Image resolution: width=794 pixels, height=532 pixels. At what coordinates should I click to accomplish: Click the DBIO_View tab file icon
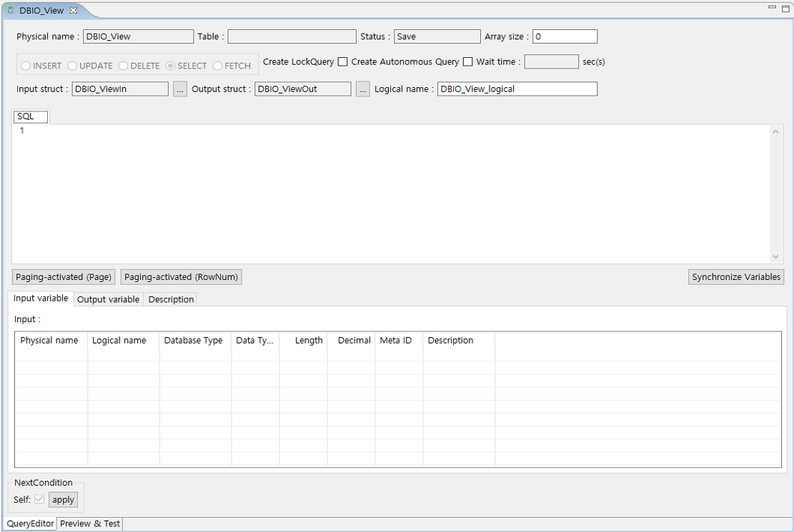point(11,11)
